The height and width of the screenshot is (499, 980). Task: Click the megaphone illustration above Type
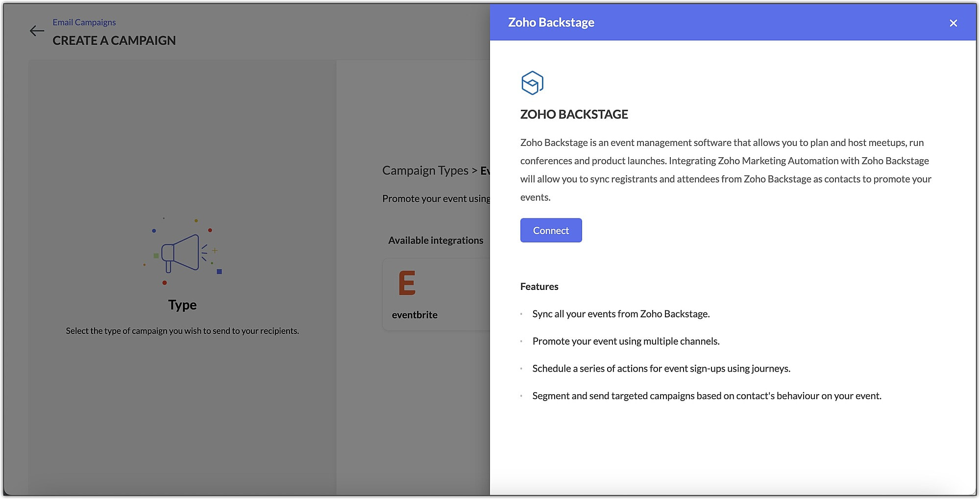(x=183, y=252)
